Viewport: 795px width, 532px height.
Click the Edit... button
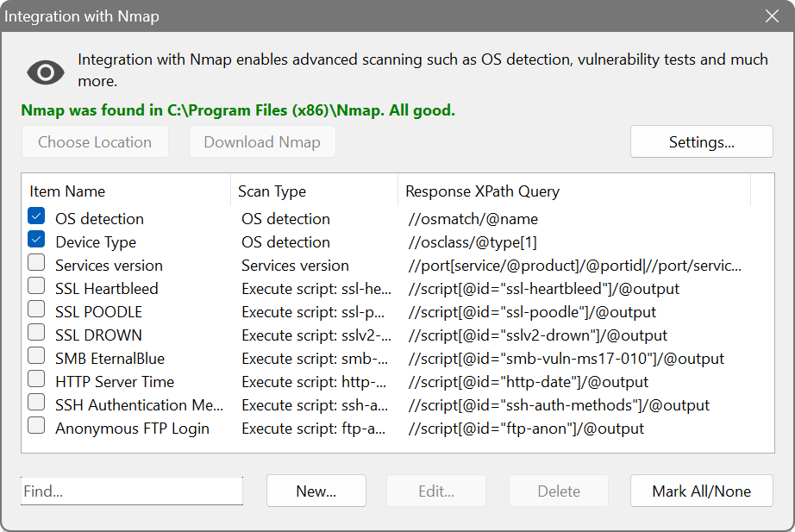[x=436, y=491]
